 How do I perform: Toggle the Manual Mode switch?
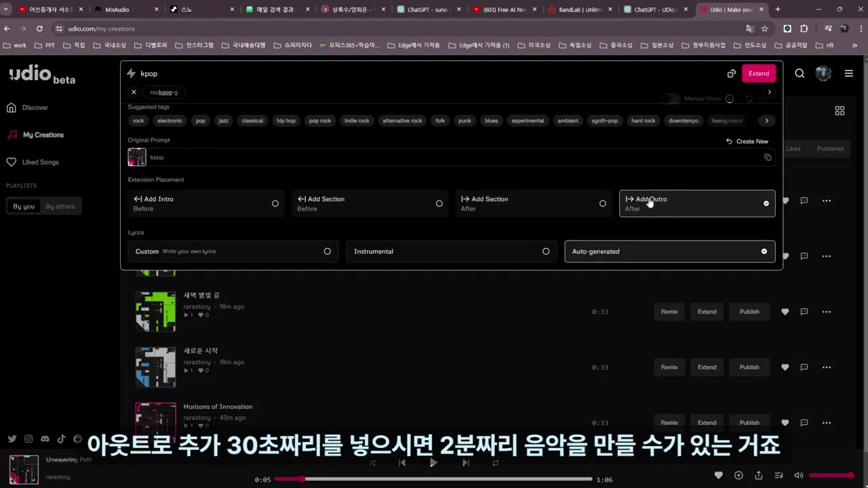point(671,99)
